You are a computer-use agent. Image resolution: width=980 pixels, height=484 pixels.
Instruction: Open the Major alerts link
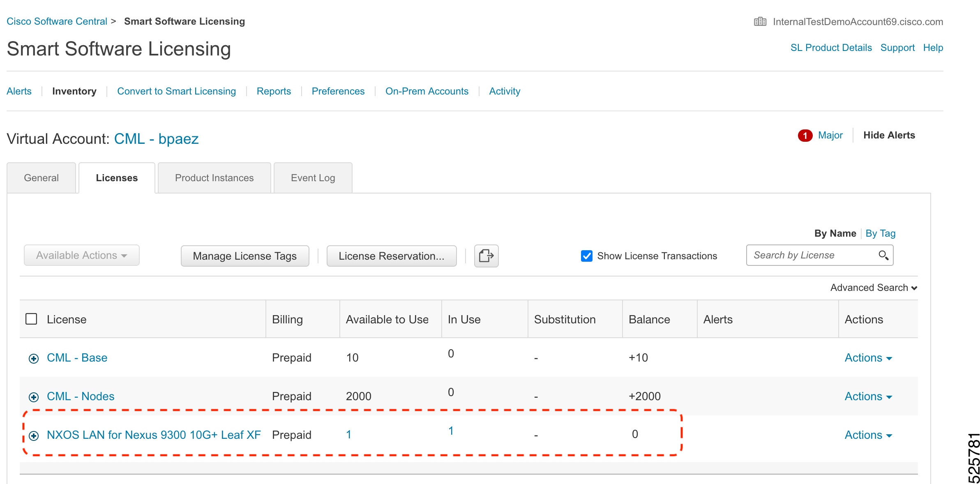pos(830,135)
